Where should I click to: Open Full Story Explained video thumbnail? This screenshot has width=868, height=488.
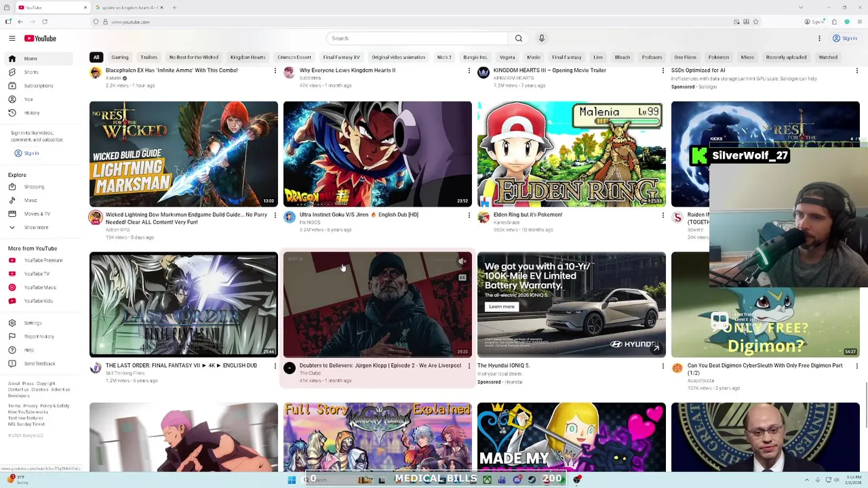(378, 436)
